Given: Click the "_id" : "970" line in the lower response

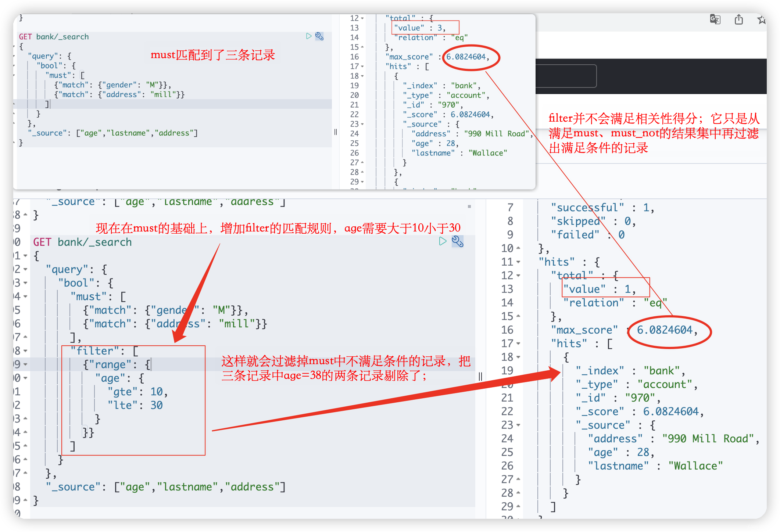Looking at the screenshot, I should pos(618,398).
